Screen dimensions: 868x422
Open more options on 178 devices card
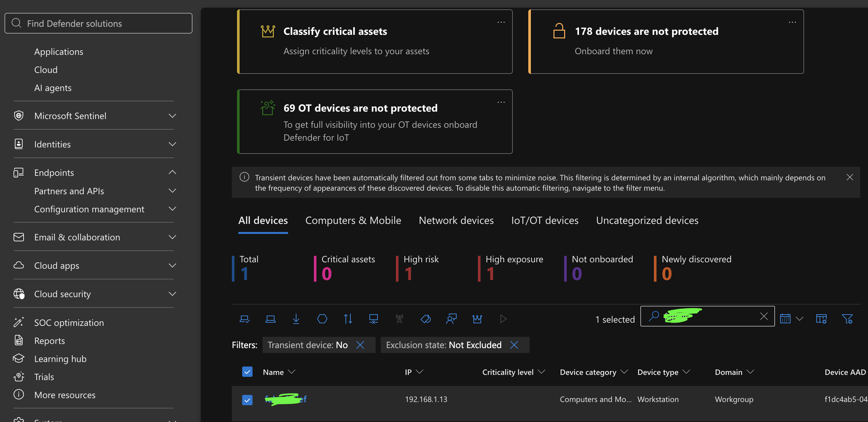coord(792,22)
